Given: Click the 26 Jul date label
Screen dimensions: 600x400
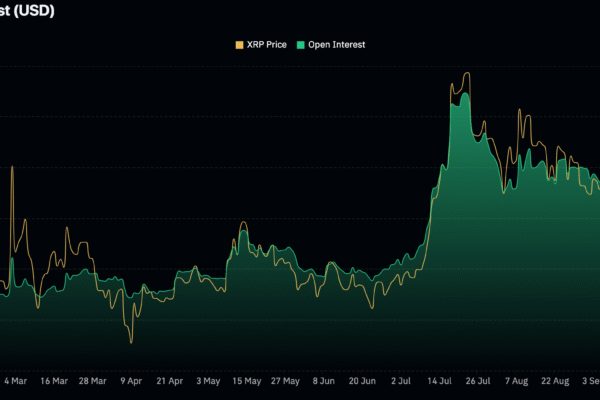Looking at the screenshot, I should click(x=478, y=381).
